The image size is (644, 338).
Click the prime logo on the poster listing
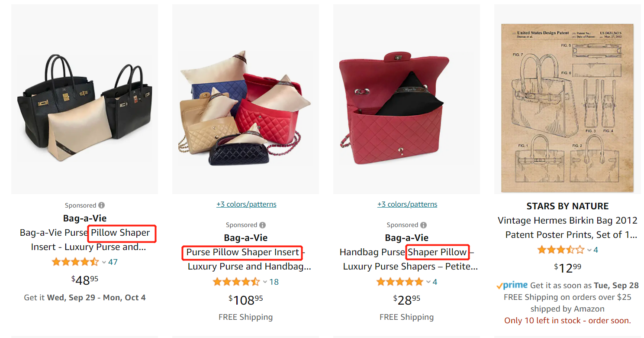coord(512,286)
